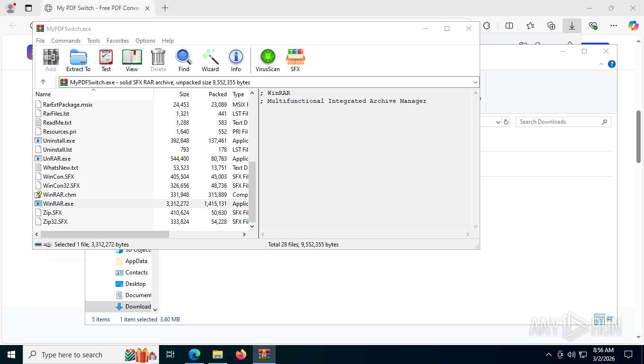Click the Delete toolbar icon

coord(158,60)
